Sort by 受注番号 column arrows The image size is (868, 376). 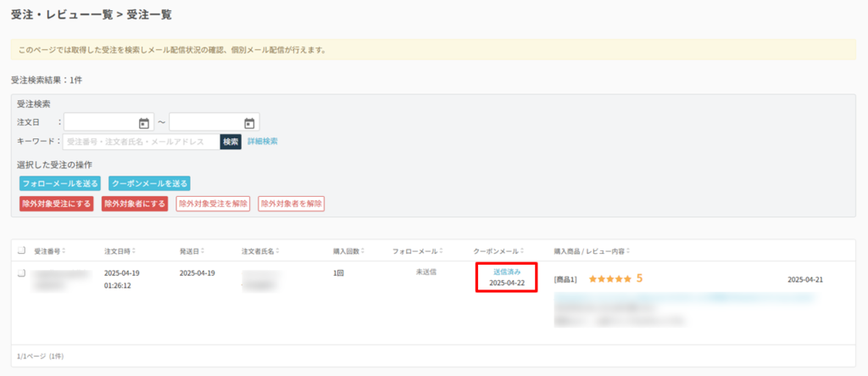[x=64, y=251]
